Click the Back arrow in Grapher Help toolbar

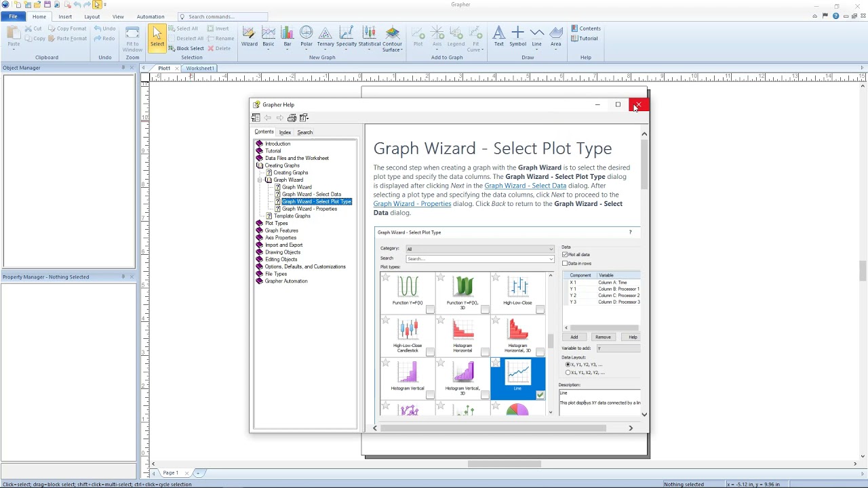268,118
